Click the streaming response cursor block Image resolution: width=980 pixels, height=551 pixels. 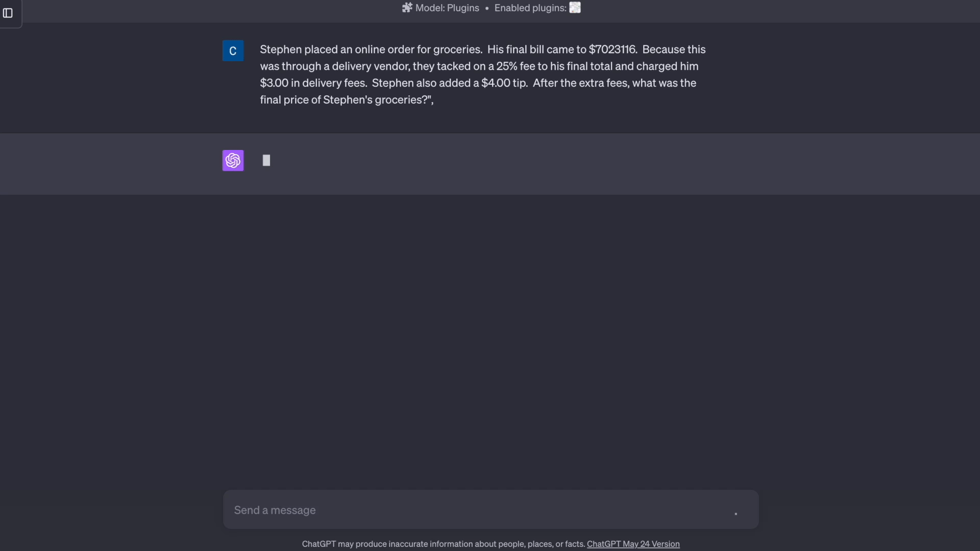click(266, 160)
